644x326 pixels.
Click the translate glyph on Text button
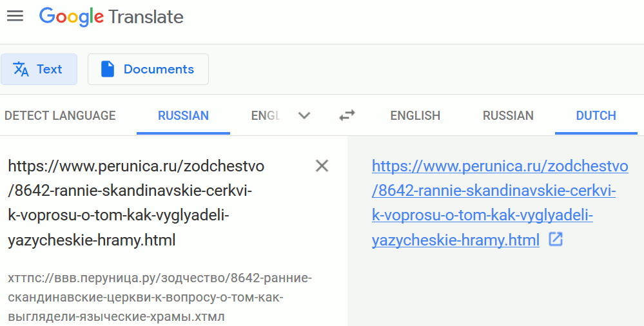click(21, 69)
